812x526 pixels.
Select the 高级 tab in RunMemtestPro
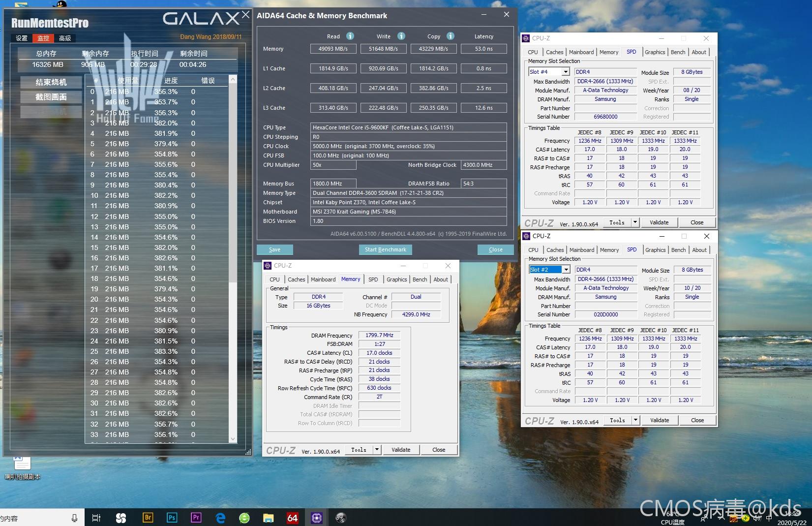pyautogui.click(x=65, y=38)
